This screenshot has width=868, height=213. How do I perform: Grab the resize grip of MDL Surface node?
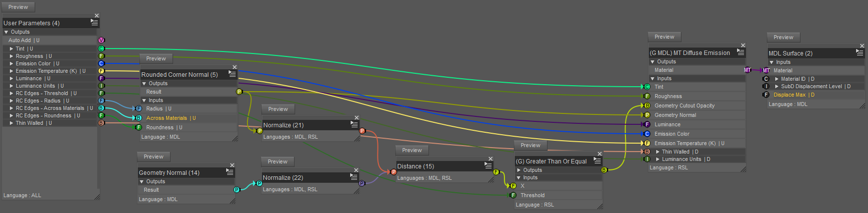[863, 106]
